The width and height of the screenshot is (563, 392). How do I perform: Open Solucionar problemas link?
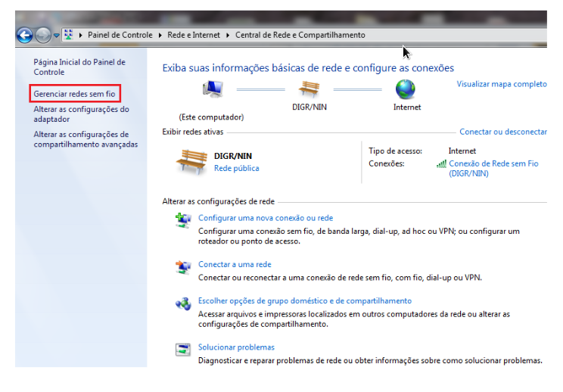(x=236, y=347)
